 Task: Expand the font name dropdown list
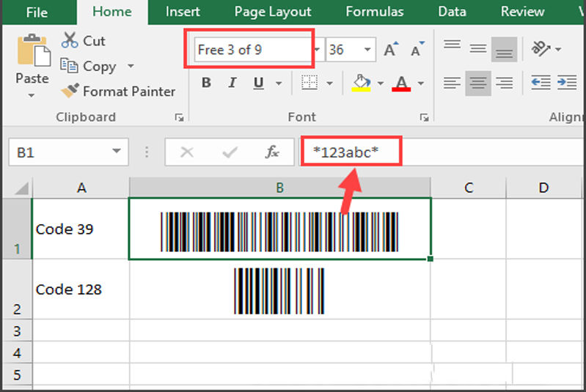click(318, 50)
